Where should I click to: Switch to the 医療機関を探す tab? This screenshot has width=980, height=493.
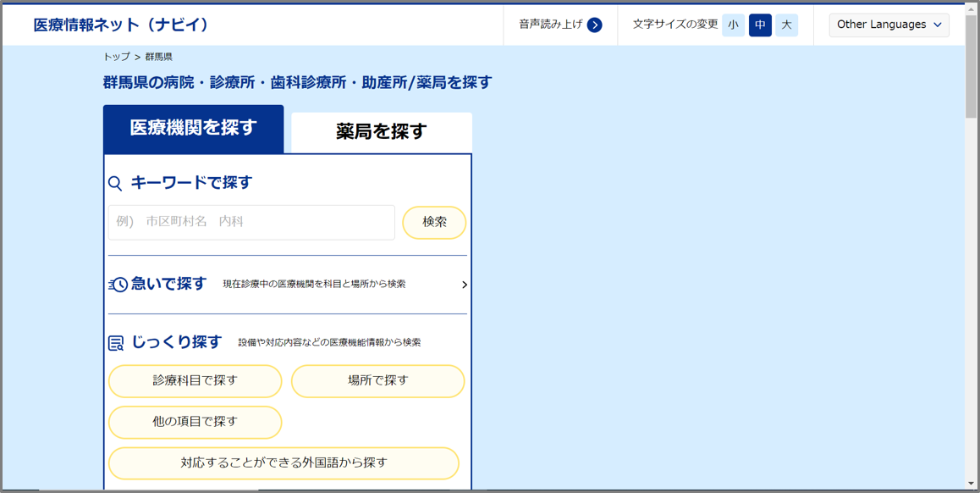(194, 129)
